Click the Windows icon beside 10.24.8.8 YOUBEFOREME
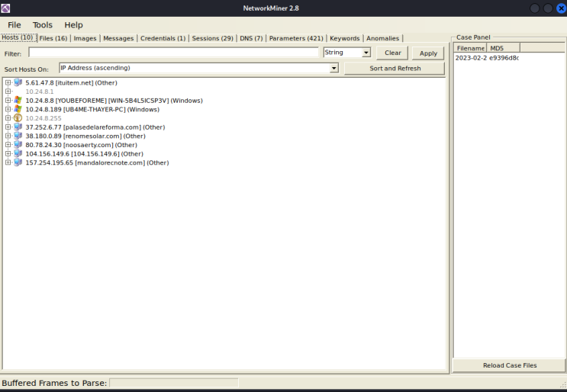567x392 pixels. click(18, 101)
